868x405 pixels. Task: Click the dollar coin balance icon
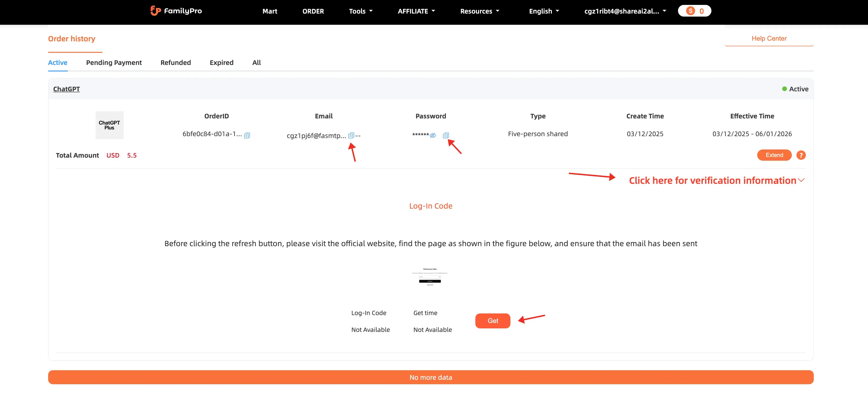[x=690, y=11]
